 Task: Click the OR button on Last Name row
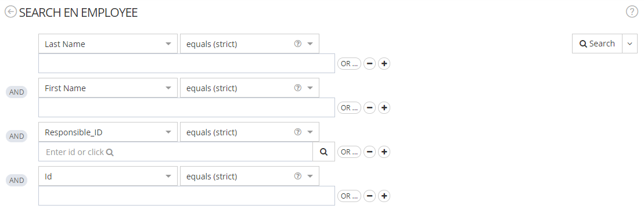click(349, 64)
